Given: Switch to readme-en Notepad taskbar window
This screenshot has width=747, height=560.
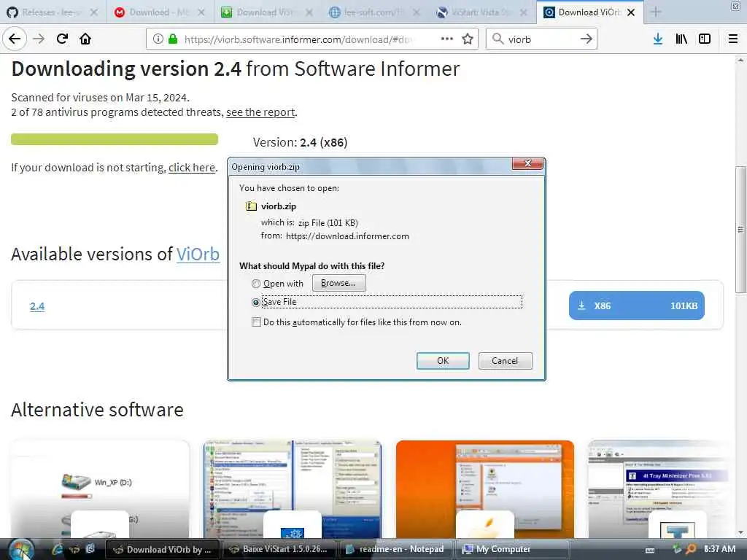Looking at the screenshot, I should [x=396, y=550].
